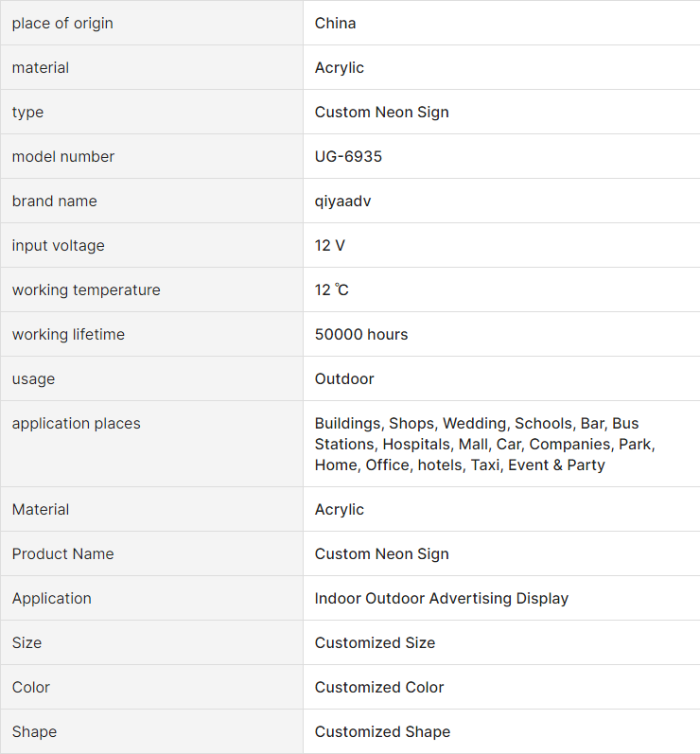Click the "model number" row label
The image size is (700, 754).
pyautogui.click(x=63, y=156)
